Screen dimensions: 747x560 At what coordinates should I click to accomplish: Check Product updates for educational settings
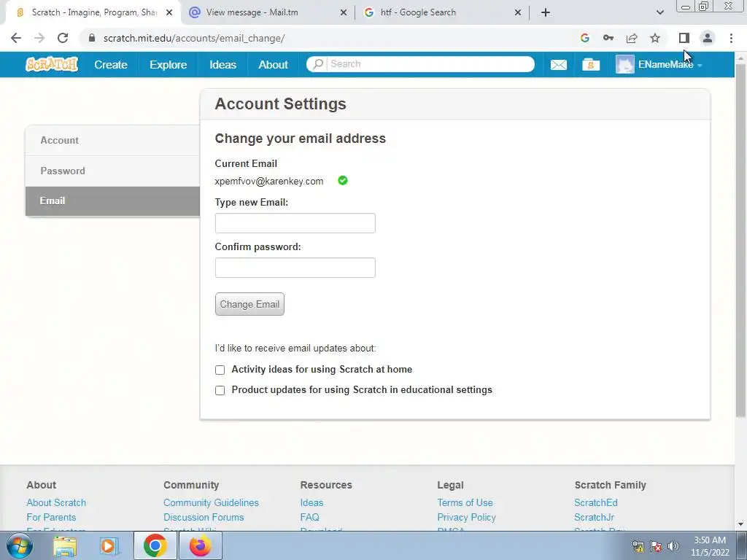[220, 391]
